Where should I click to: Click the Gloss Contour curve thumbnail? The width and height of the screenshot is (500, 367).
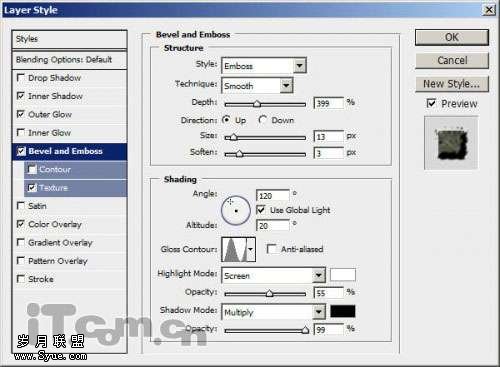235,249
